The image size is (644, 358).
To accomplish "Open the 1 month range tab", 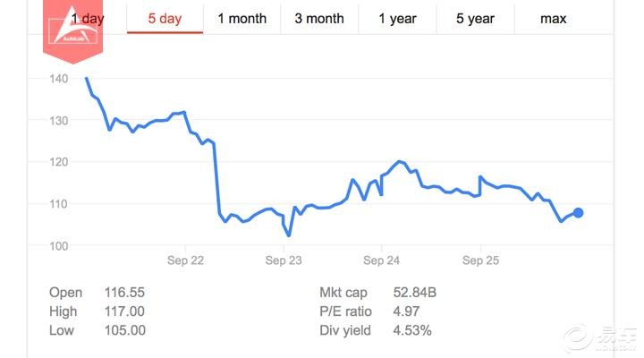I will tap(241, 19).
